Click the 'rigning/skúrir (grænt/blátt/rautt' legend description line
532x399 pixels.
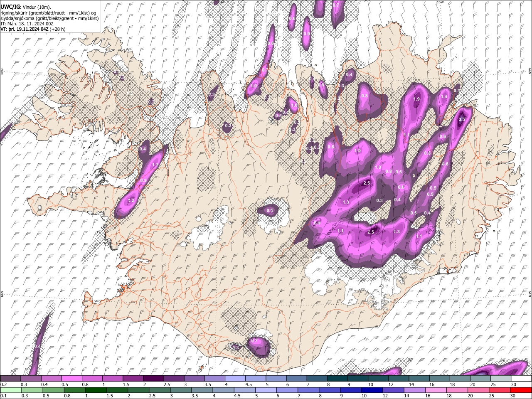pyautogui.click(x=49, y=12)
